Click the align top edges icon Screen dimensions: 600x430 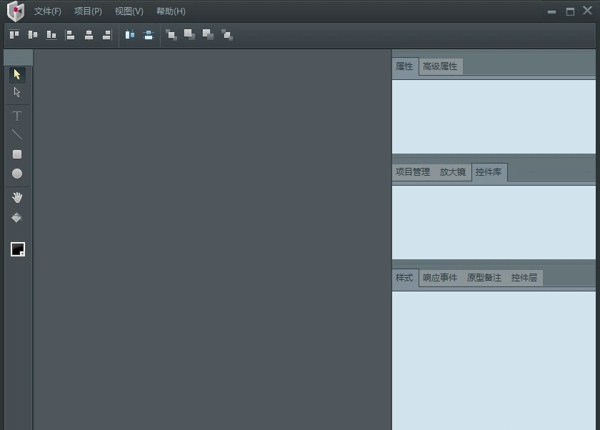(x=14, y=35)
